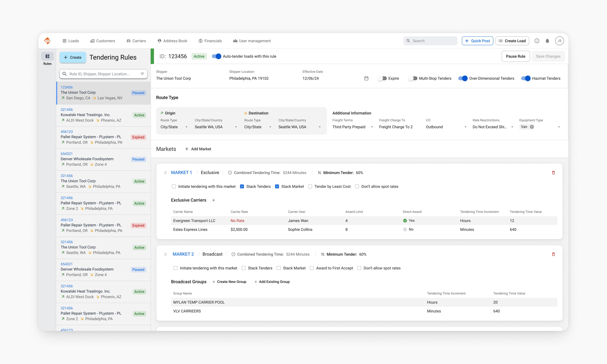The width and height of the screenshot is (607, 364).
Task: Click the Quick Post button
Action: pos(477,41)
